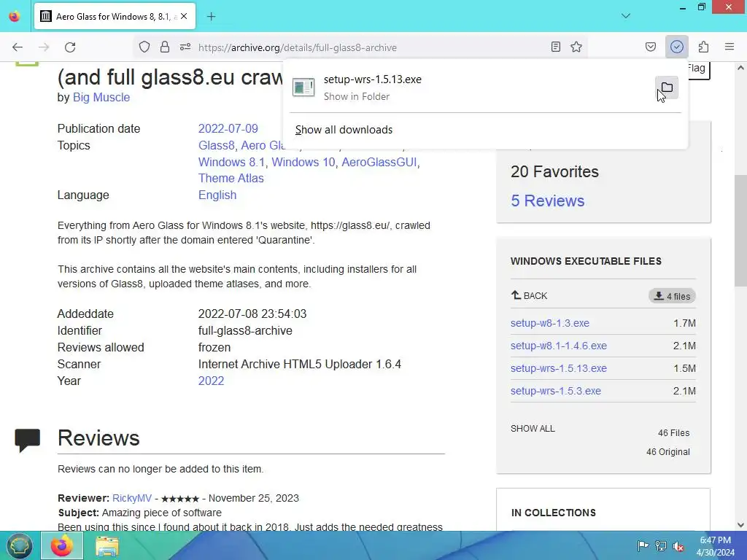Open muted volume icon in tray

coord(678,545)
